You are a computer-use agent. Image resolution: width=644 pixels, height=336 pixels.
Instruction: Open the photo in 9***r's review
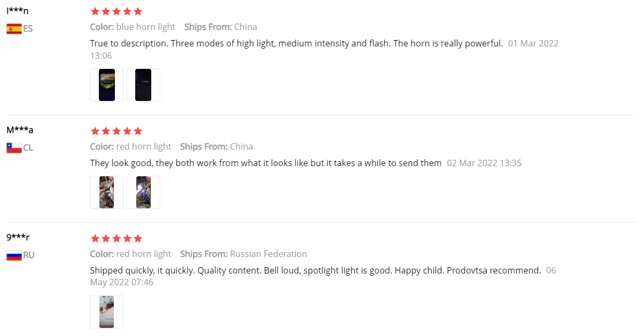pos(107,311)
